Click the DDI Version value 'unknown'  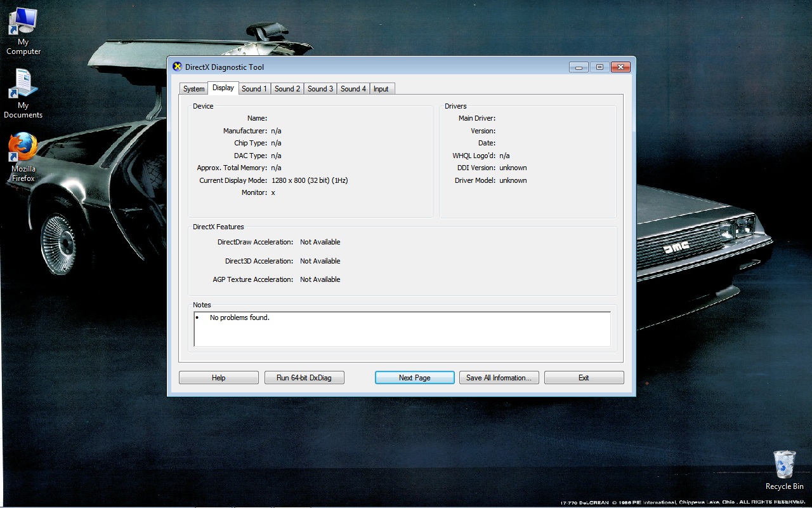[513, 168]
